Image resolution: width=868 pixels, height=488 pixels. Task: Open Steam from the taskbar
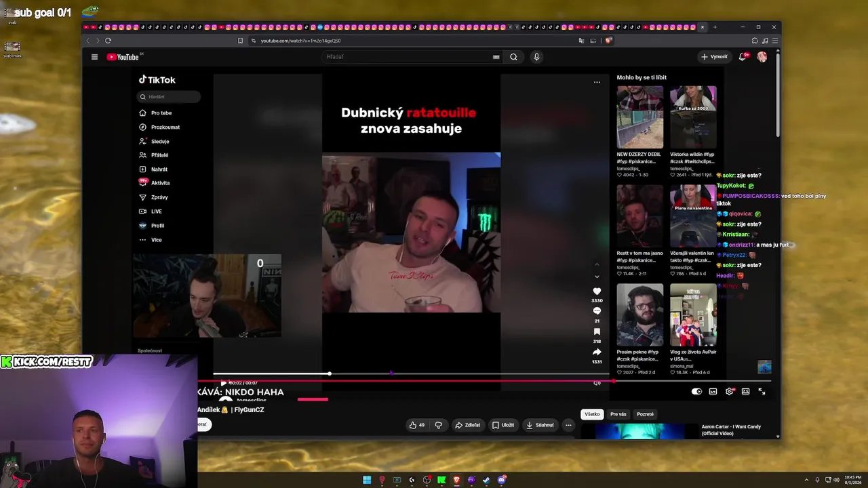coord(486,480)
